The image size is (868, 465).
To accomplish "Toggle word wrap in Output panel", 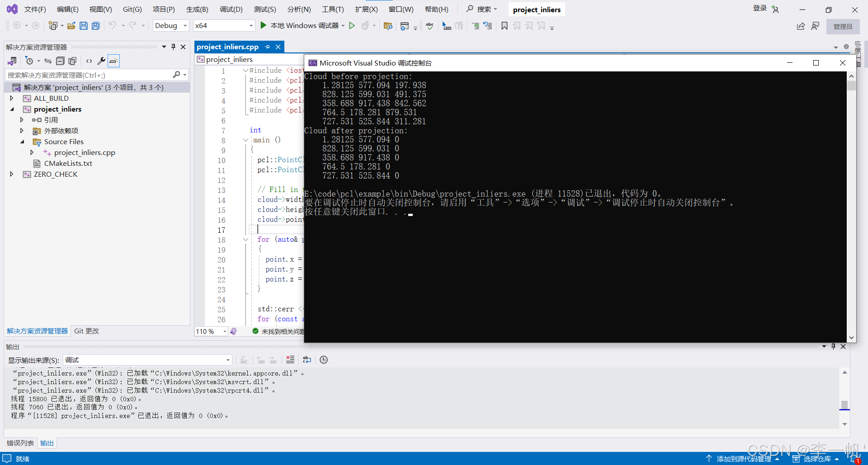I will click(307, 360).
